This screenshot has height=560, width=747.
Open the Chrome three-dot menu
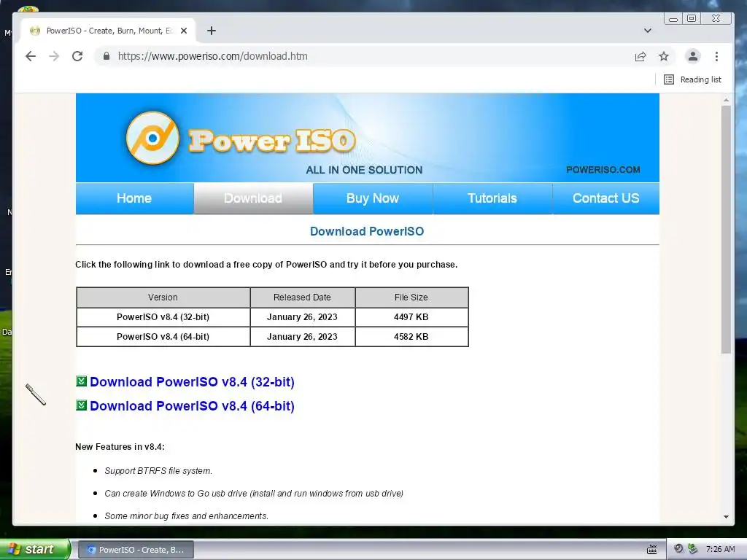(x=716, y=56)
